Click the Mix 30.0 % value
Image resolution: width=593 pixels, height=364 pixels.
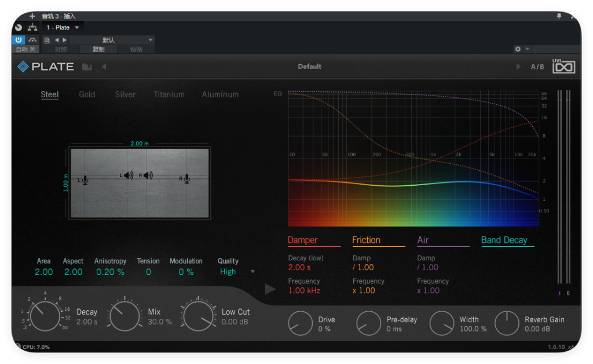(x=160, y=322)
